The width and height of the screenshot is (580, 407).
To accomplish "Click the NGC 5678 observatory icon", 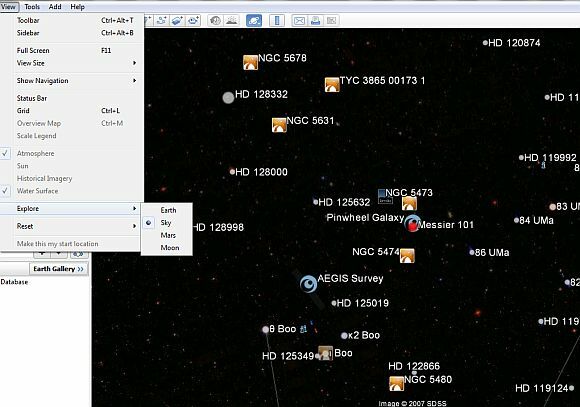I will 250,62.
